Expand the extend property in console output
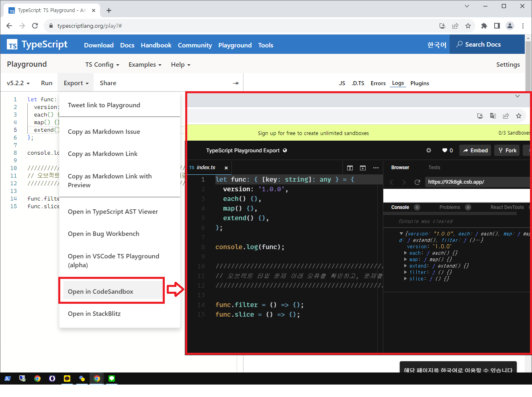532x397 pixels. [405, 266]
